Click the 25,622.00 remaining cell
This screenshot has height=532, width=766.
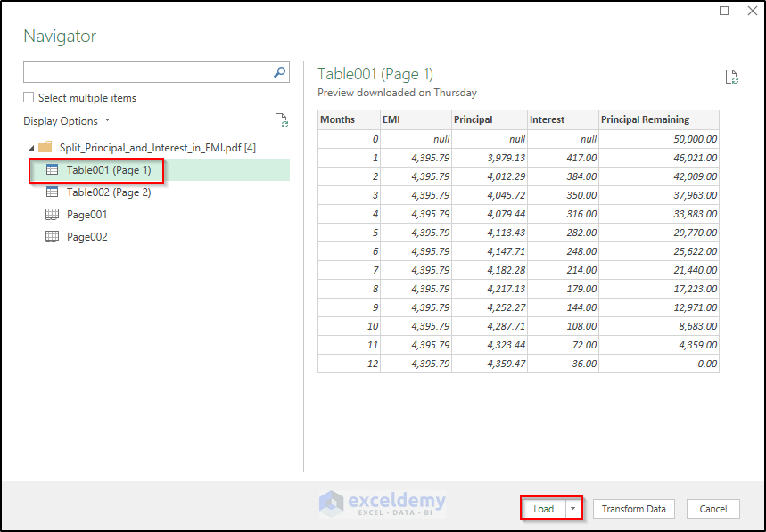659,251
